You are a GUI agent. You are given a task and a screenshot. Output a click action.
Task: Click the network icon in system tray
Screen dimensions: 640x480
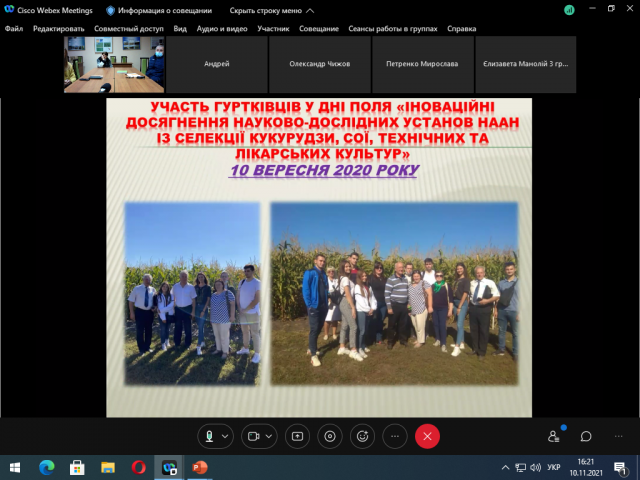point(520,467)
